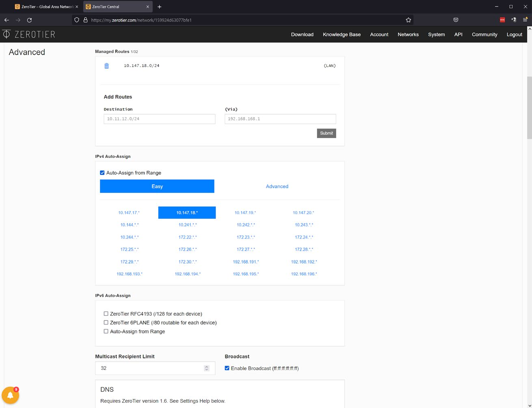Go back to the previous page
Screen dimensions: 532x408
(x=6, y=20)
